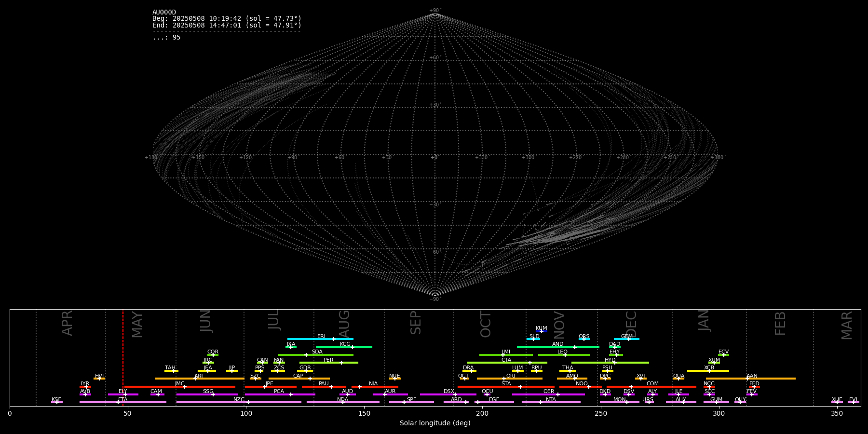Select the Beg: 20250508 10:19:42 line
Screen dimensions: 868x434
[227, 19]
